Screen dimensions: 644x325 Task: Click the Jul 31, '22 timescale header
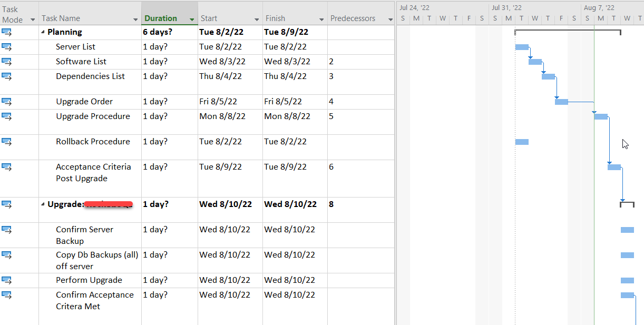506,8
